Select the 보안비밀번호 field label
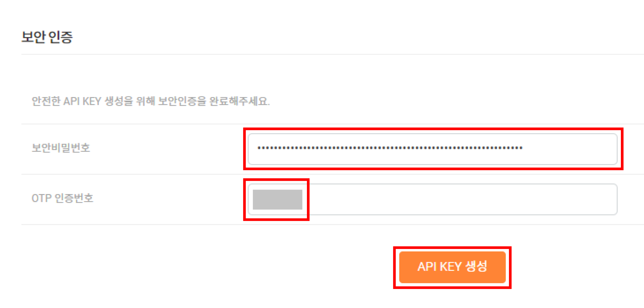This screenshot has width=644, height=308. [61, 148]
